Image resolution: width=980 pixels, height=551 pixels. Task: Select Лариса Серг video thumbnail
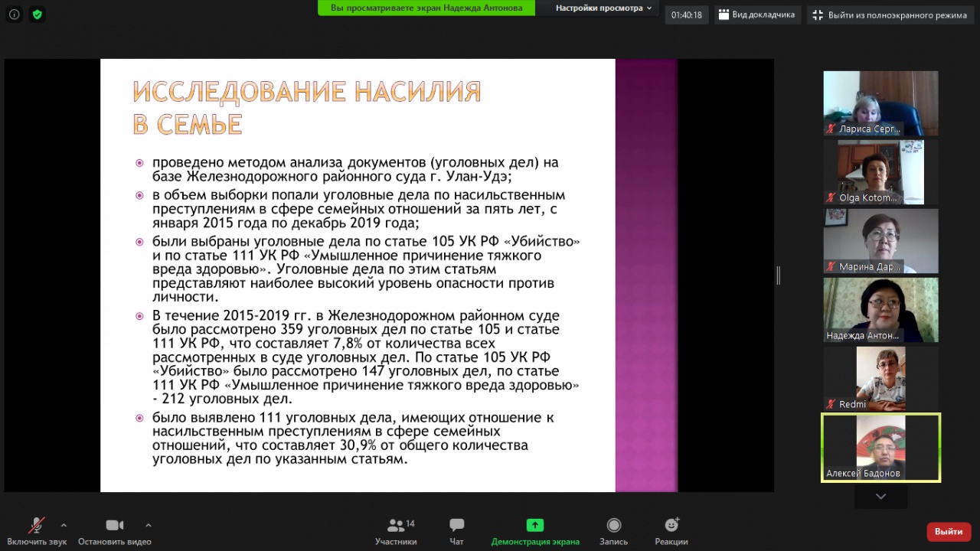click(880, 103)
